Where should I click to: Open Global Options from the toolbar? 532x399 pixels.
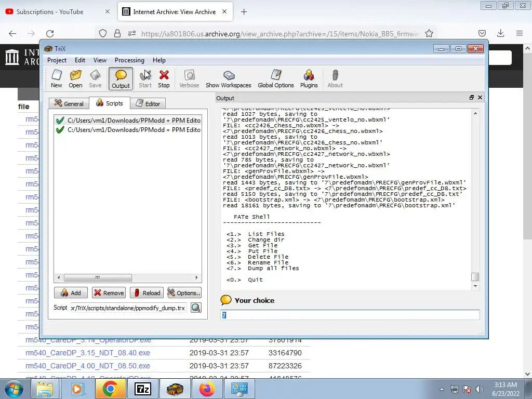[x=275, y=79]
